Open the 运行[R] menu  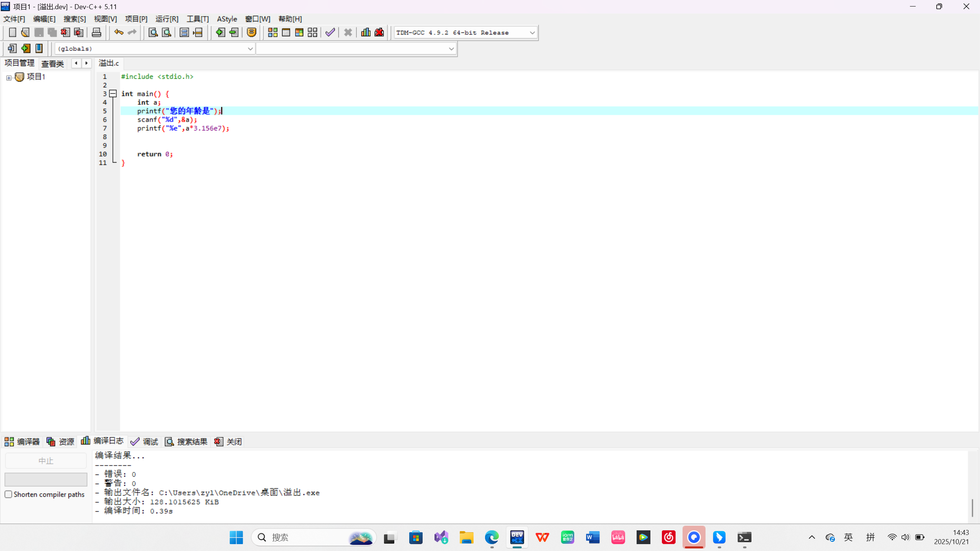(167, 19)
